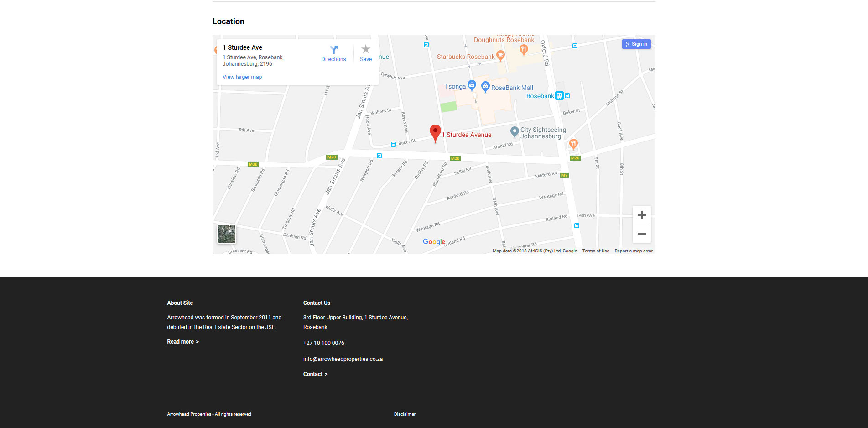Select the Starbucks Rosebank restaurant marker

pyautogui.click(x=500, y=56)
